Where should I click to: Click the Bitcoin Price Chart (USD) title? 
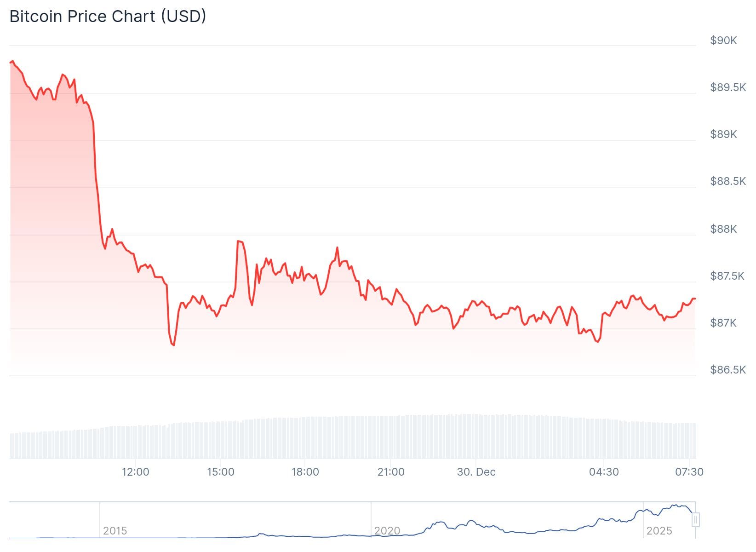(x=108, y=17)
